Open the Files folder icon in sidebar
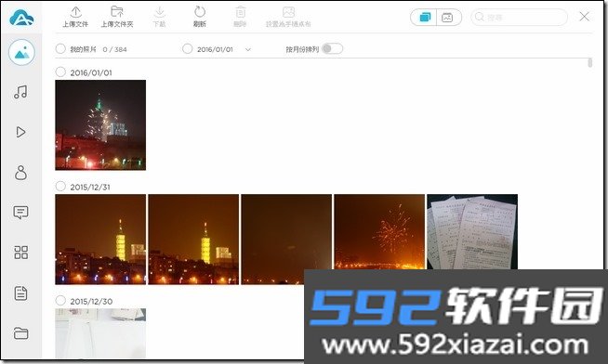The image size is (608, 364). click(21, 333)
